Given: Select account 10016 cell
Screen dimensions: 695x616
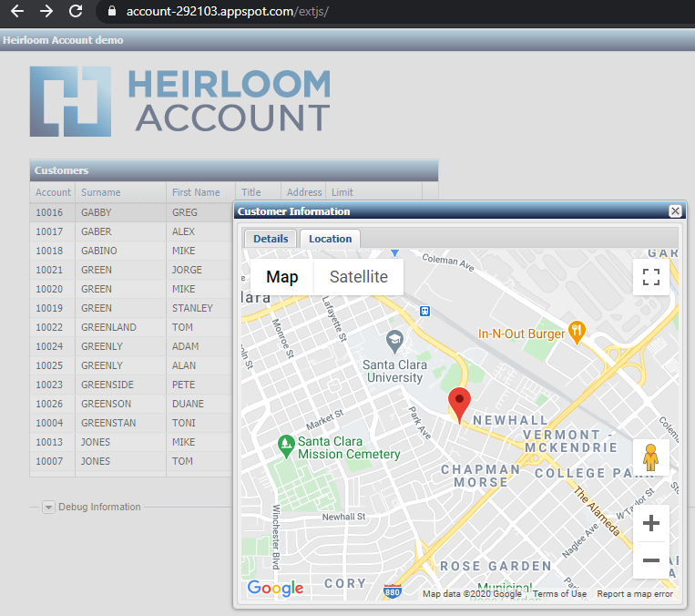Looking at the screenshot, I should tap(53, 212).
